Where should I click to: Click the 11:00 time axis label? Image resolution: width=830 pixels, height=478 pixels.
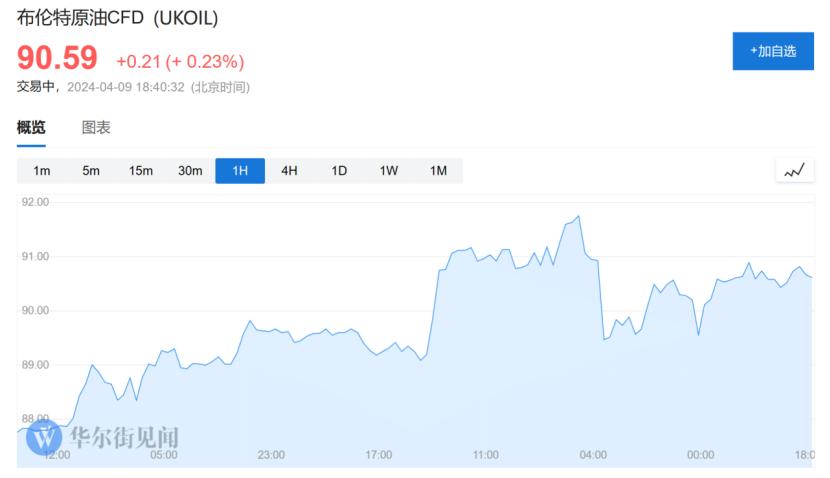pos(485,455)
